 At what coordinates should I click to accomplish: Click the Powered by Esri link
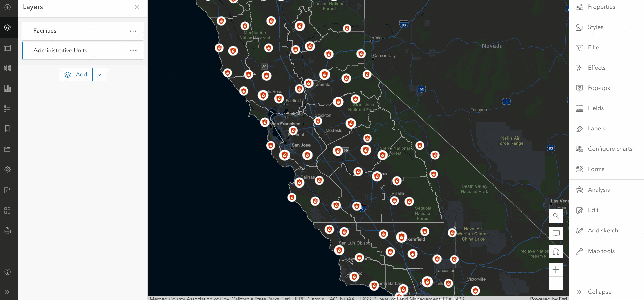tap(548, 298)
